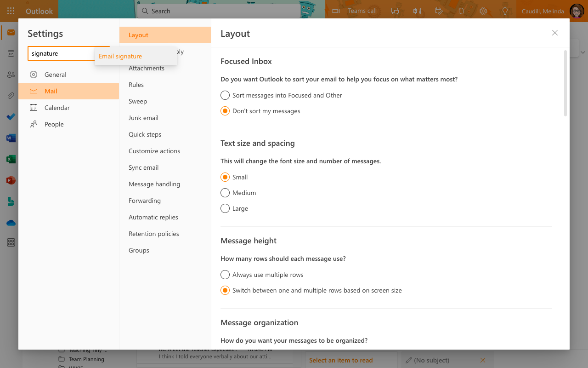The height and width of the screenshot is (368, 588).
Task: Open the Files paperclip icon
Action: tap(11, 96)
